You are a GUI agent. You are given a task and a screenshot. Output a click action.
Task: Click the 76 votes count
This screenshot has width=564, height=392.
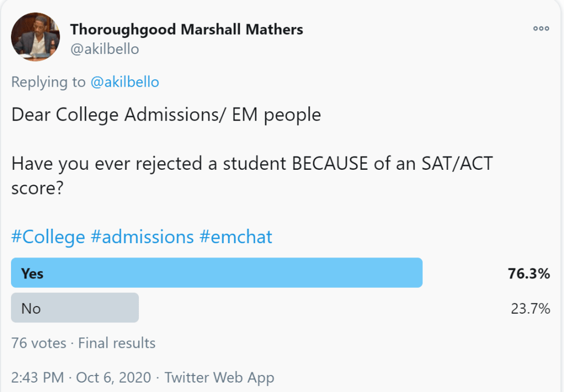(x=38, y=343)
